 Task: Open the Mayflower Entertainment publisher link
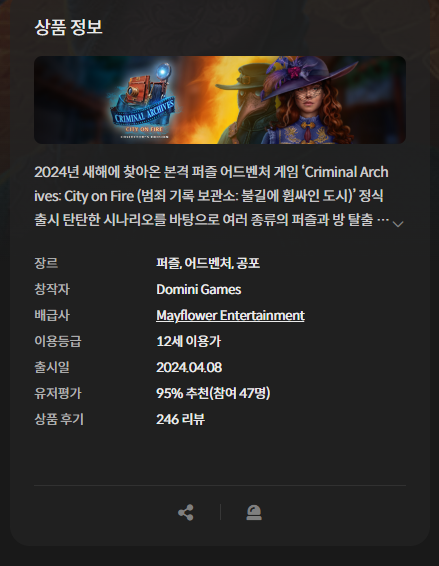click(x=230, y=315)
